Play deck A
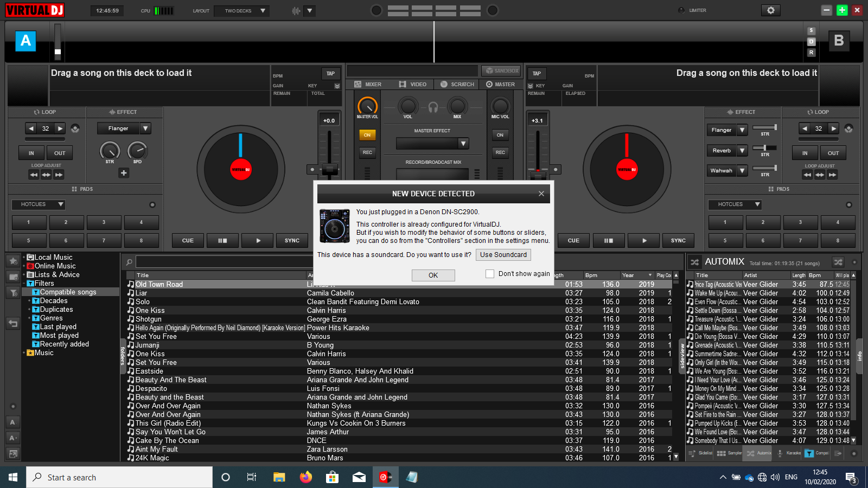 [x=258, y=240]
